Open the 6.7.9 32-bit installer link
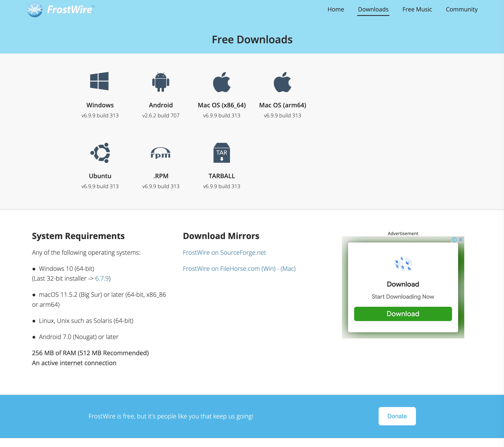The image size is (504, 447). 102,278
